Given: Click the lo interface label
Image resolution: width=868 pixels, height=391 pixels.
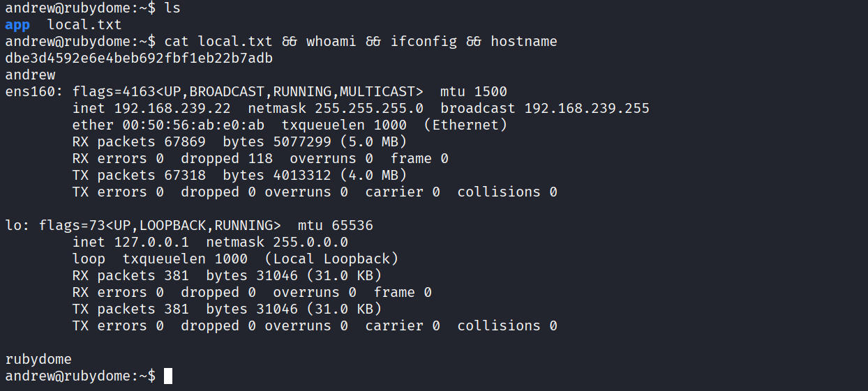Looking at the screenshot, I should click(x=13, y=226).
